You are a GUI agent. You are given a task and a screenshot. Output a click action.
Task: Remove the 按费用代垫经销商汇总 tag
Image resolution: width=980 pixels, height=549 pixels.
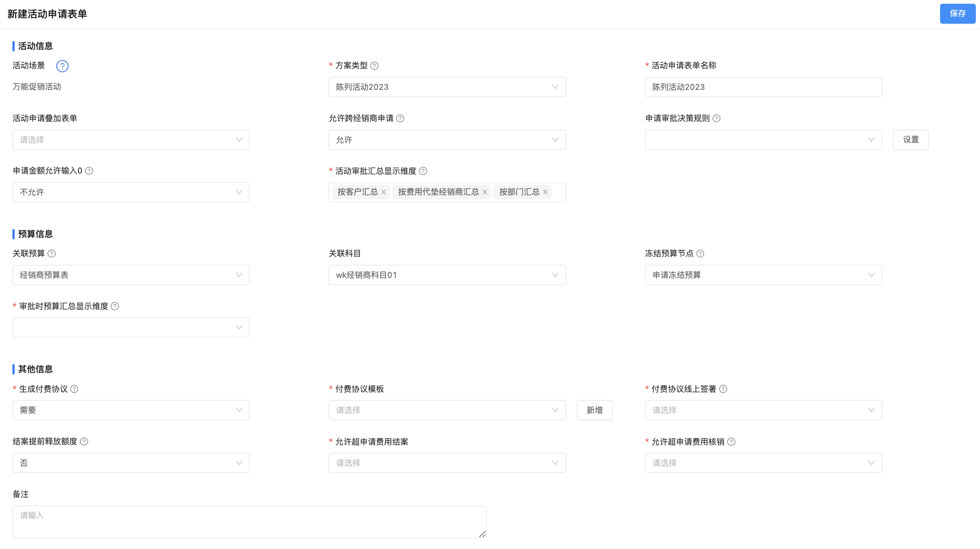pyautogui.click(x=485, y=192)
